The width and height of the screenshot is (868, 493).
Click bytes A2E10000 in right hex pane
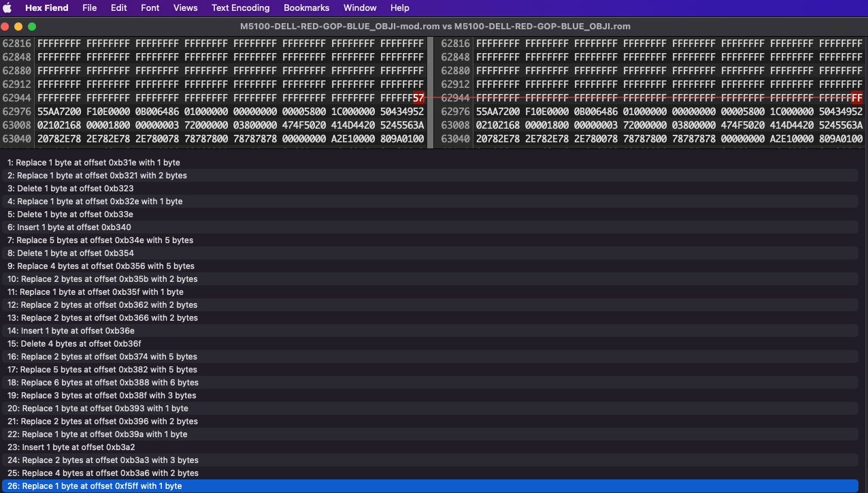click(792, 139)
